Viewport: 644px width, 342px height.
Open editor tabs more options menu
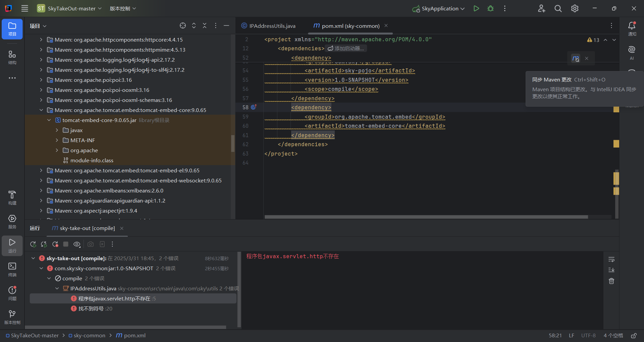point(611,25)
